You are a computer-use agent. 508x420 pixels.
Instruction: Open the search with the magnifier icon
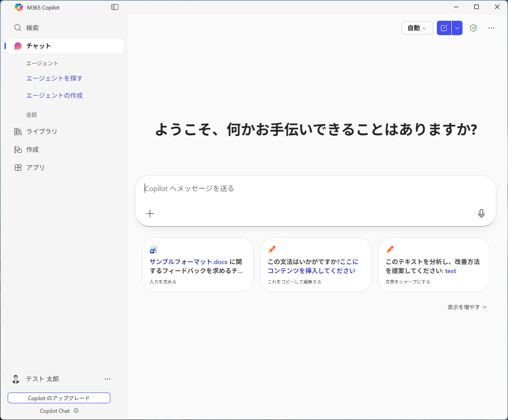[x=18, y=27]
